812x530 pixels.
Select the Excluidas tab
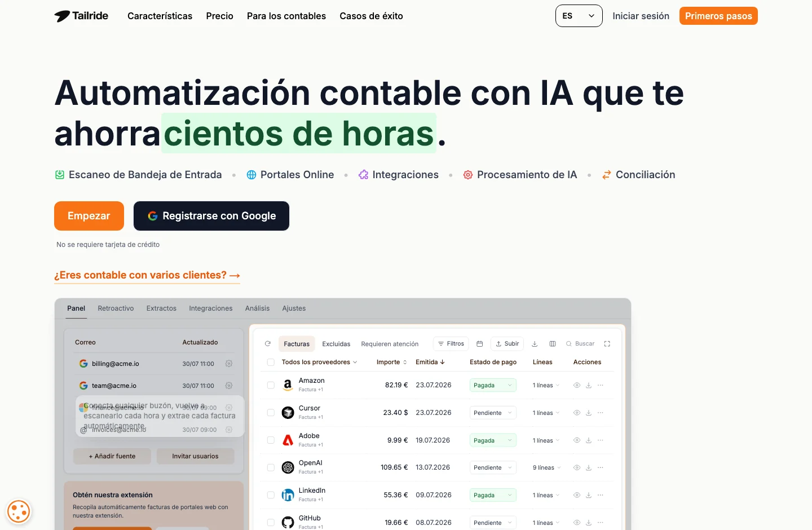pyautogui.click(x=336, y=344)
